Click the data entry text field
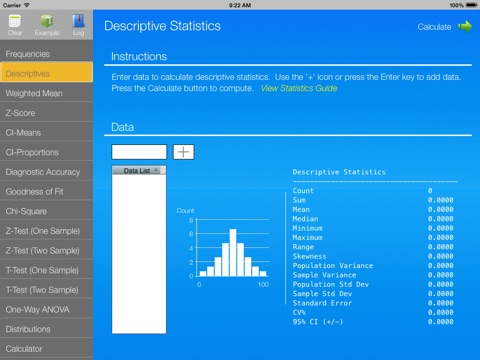The width and height of the screenshot is (480, 360). 139,152
